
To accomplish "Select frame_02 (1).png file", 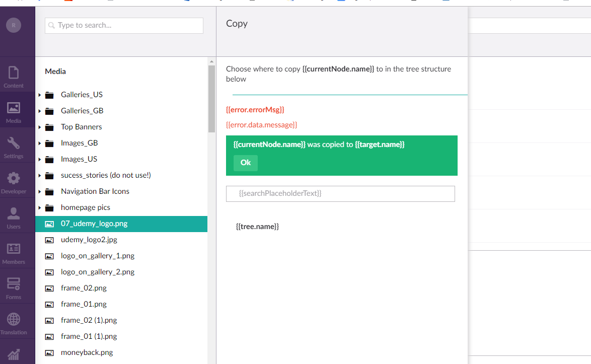I will coord(89,320).
